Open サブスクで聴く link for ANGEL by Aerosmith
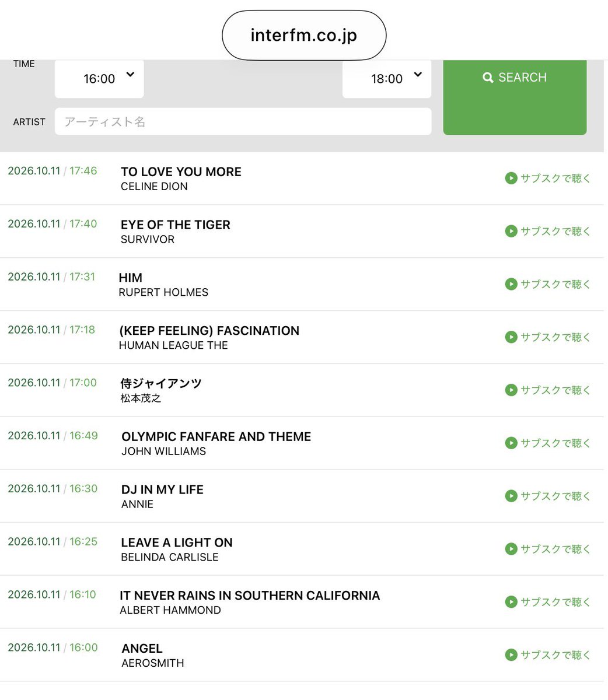608x700 pixels. [548, 654]
